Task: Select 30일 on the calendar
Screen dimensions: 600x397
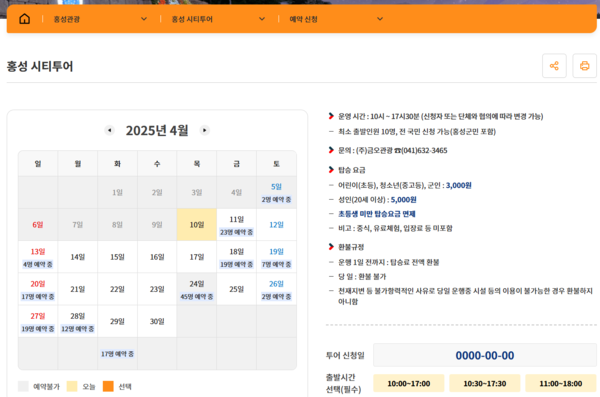Action: [x=157, y=321]
